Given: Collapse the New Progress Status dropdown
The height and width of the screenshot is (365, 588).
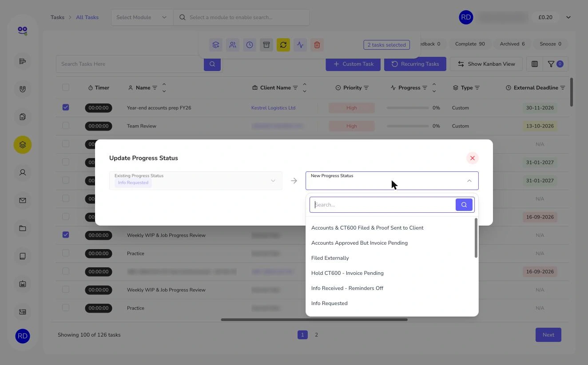Looking at the screenshot, I should [469, 181].
